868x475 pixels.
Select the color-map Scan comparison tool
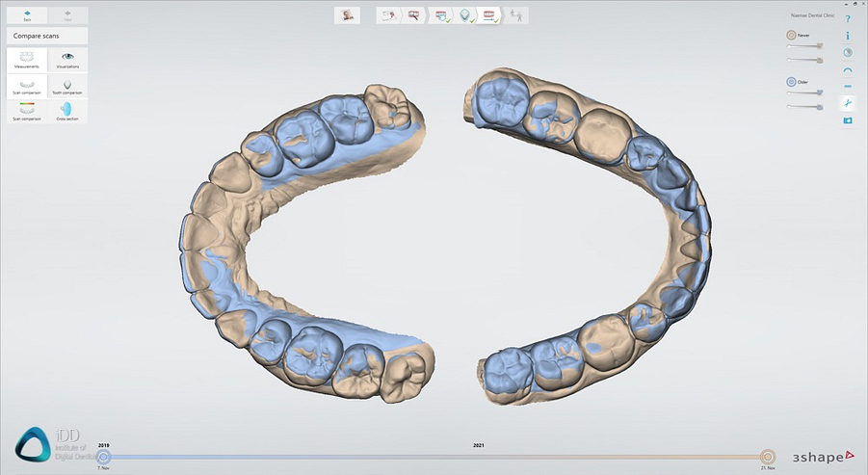point(27,112)
